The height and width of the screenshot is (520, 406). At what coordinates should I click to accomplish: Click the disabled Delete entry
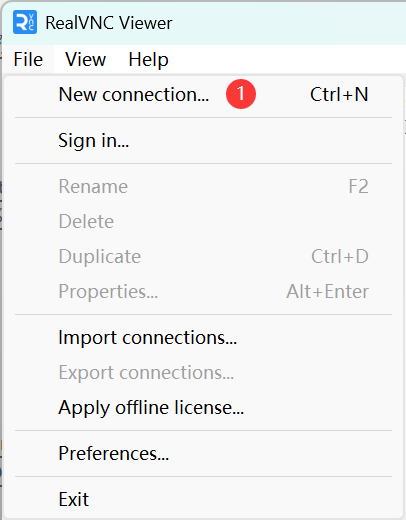[x=203, y=221]
